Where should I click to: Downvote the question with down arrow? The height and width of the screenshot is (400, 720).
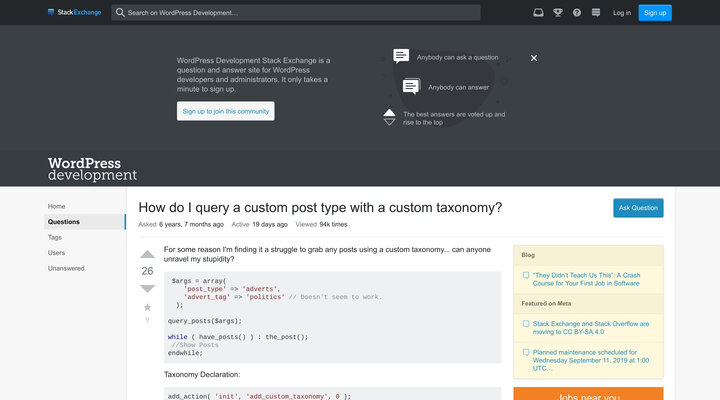[x=147, y=288]
